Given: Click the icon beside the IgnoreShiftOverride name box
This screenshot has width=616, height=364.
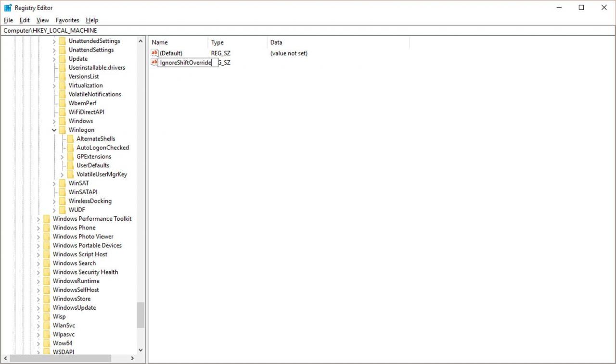Looking at the screenshot, I should (x=154, y=63).
